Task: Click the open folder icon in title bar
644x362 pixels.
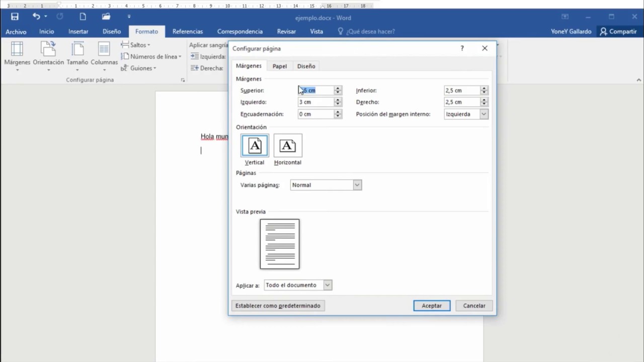Action: click(x=106, y=17)
